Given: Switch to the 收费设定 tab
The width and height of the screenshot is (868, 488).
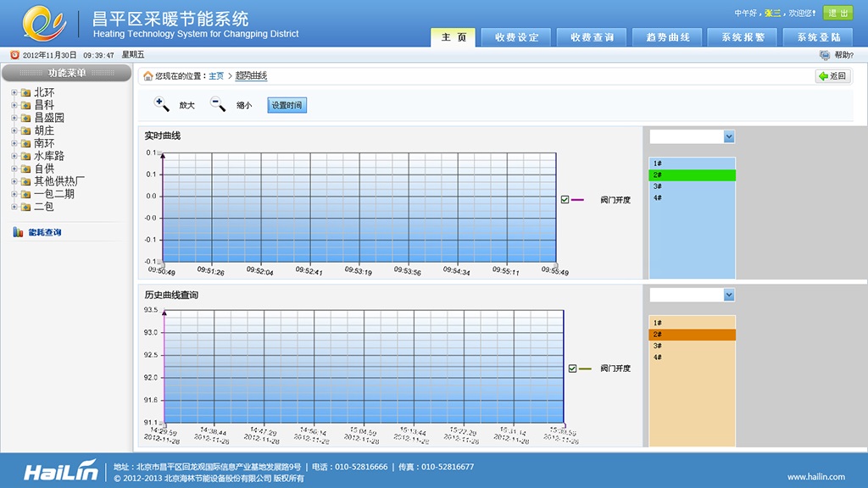Looking at the screenshot, I should pos(516,37).
